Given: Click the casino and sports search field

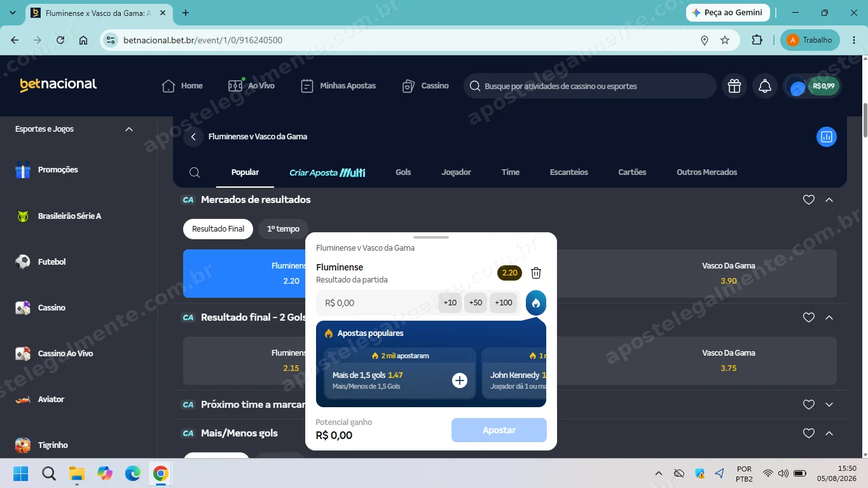Looking at the screenshot, I should click(590, 86).
